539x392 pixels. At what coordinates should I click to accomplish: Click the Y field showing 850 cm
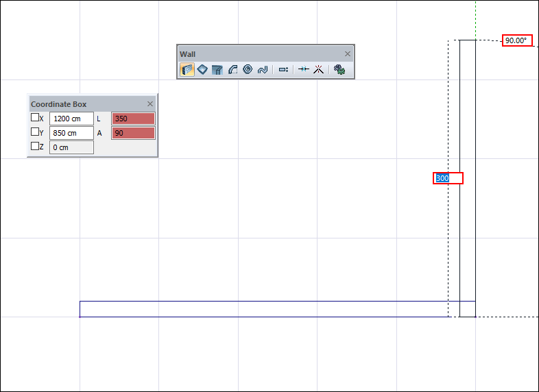pyautogui.click(x=71, y=133)
